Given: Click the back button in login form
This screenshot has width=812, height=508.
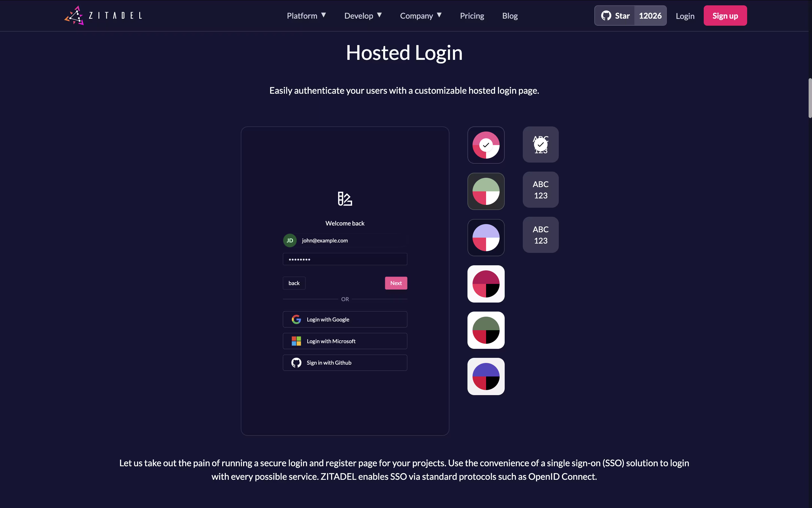Looking at the screenshot, I should [294, 283].
